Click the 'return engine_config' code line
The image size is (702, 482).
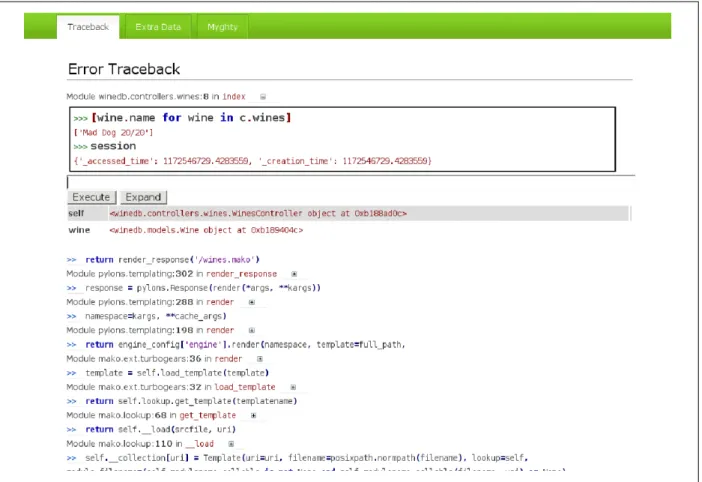(245, 345)
